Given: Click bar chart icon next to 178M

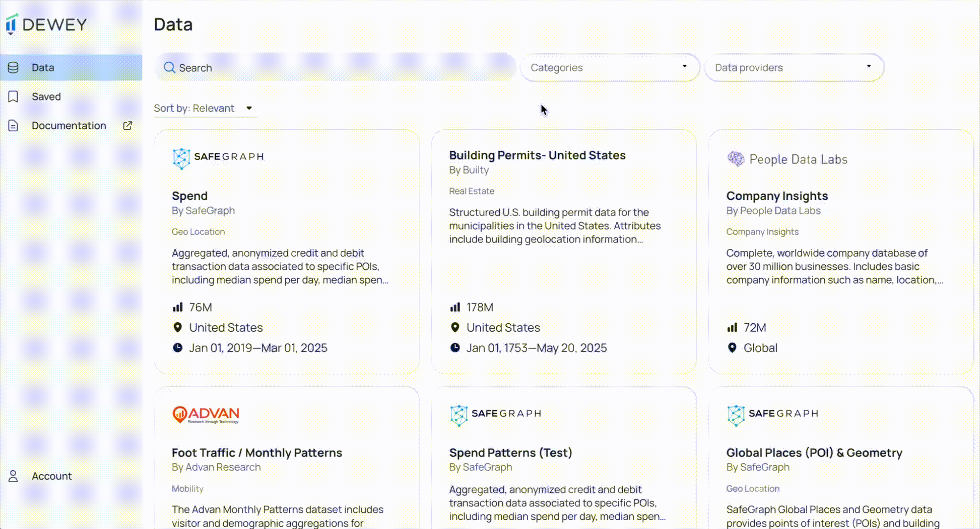Looking at the screenshot, I should 455,307.
